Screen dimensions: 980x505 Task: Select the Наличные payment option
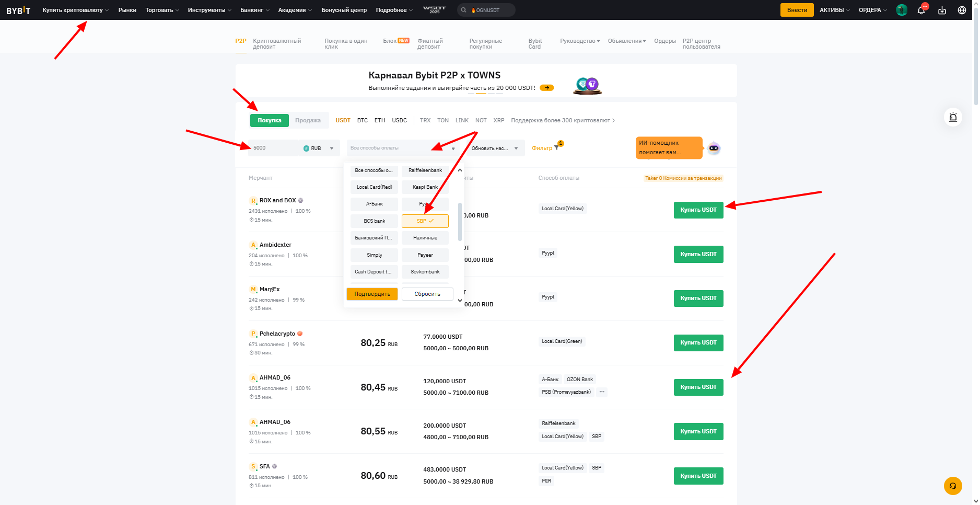tap(425, 238)
